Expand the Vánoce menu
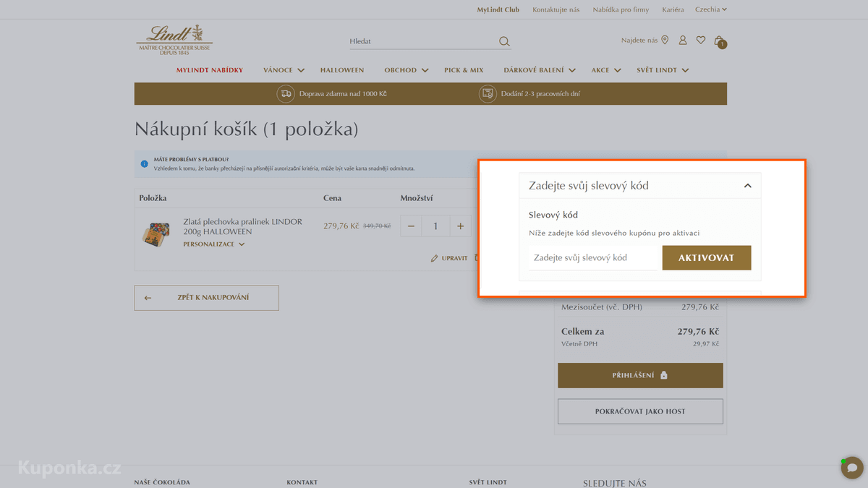This screenshot has height=488, width=868. tap(284, 70)
